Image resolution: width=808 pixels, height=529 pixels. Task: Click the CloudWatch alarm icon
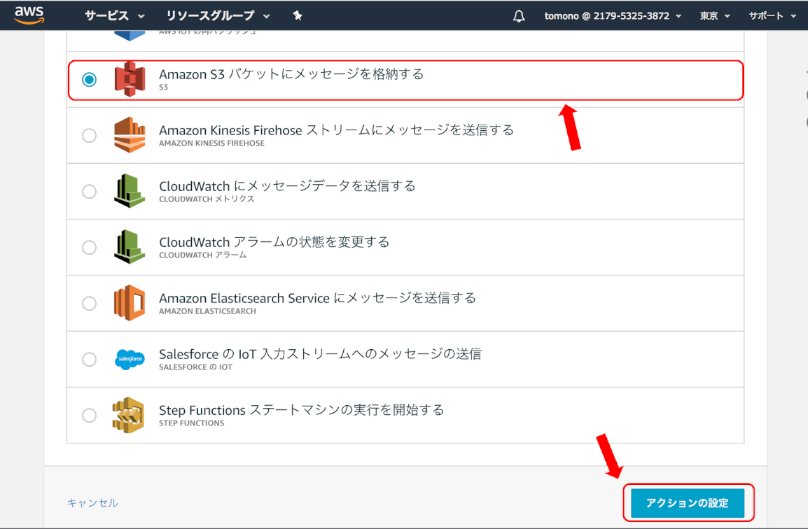[x=129, y=247]
